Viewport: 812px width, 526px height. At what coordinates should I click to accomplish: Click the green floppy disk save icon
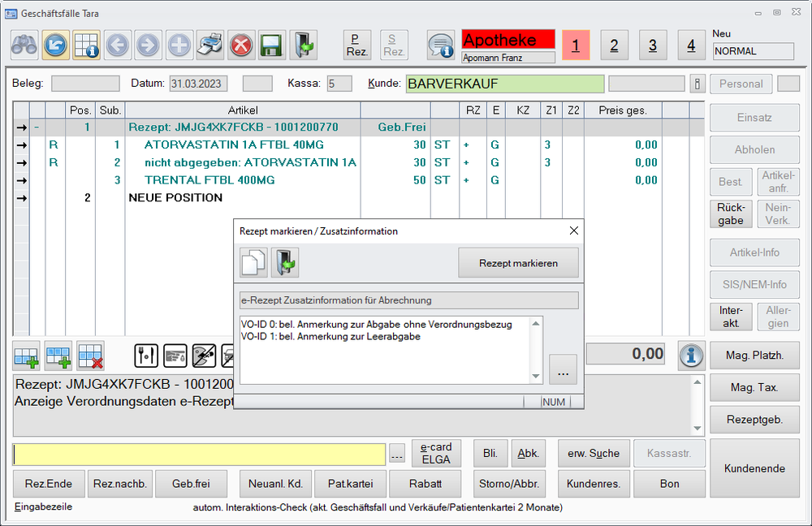coord(272,45)
